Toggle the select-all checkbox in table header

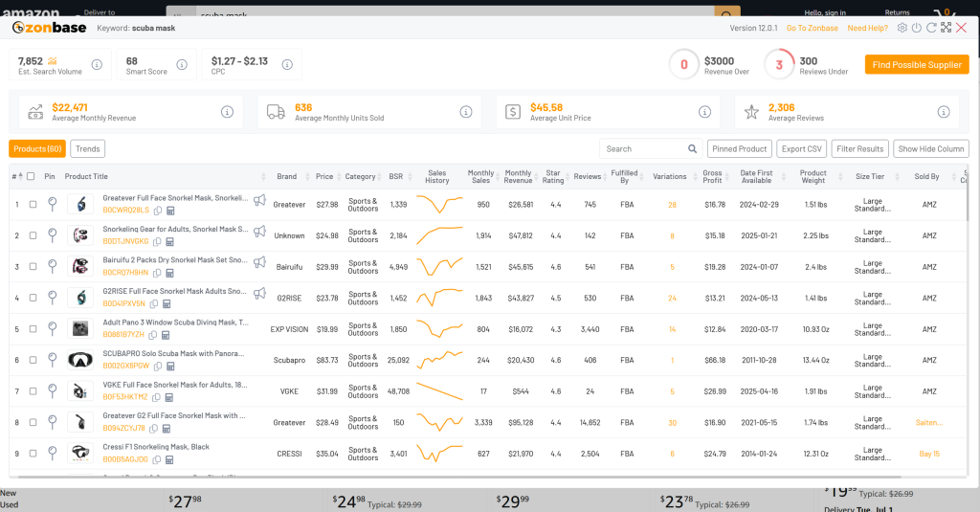[31, 176]
